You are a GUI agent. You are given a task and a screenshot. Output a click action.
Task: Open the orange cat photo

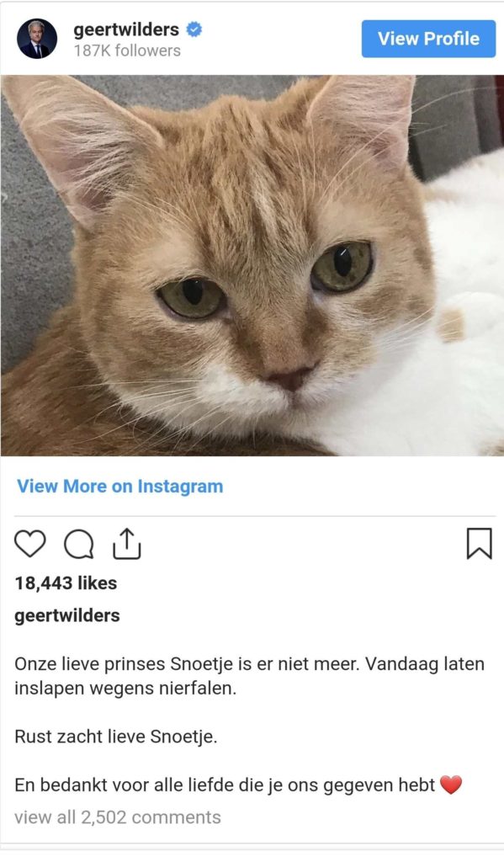252,265
